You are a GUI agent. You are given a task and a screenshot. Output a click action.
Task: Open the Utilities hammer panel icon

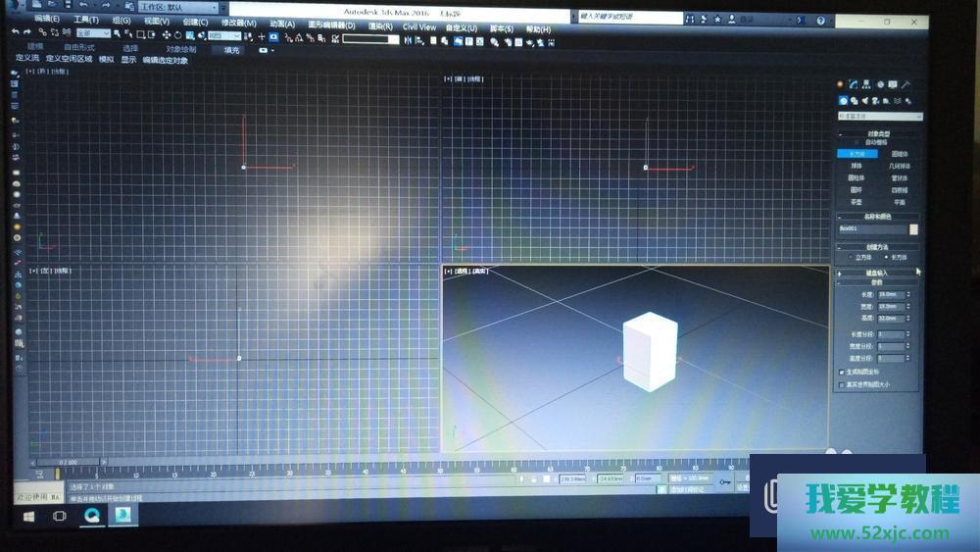pos(906,83)
